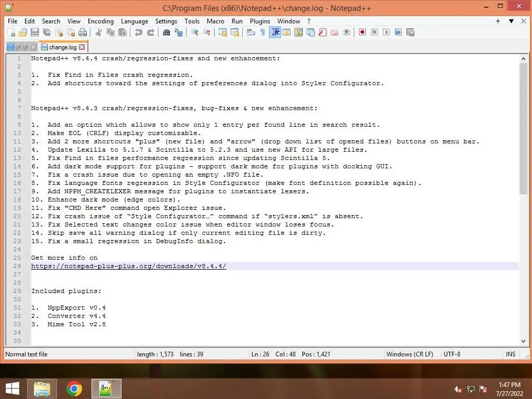This screenshot has width=532, height=399.
Task: Create a new file with the New toolbar icon
Action: [11, 32]
